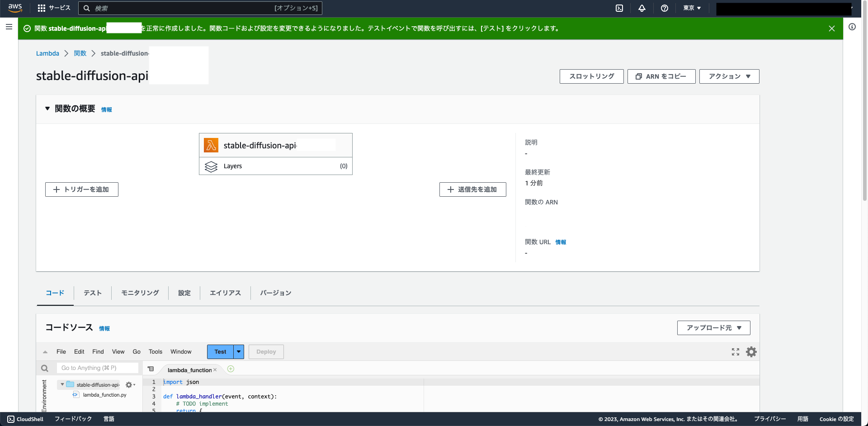This screenshot has height=426, width=868.
Task: Open Cookie の設定 footer link
Action: [837, 419]
